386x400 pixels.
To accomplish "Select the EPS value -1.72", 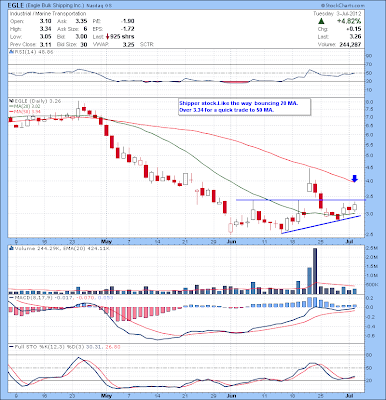I will (127, 29).
